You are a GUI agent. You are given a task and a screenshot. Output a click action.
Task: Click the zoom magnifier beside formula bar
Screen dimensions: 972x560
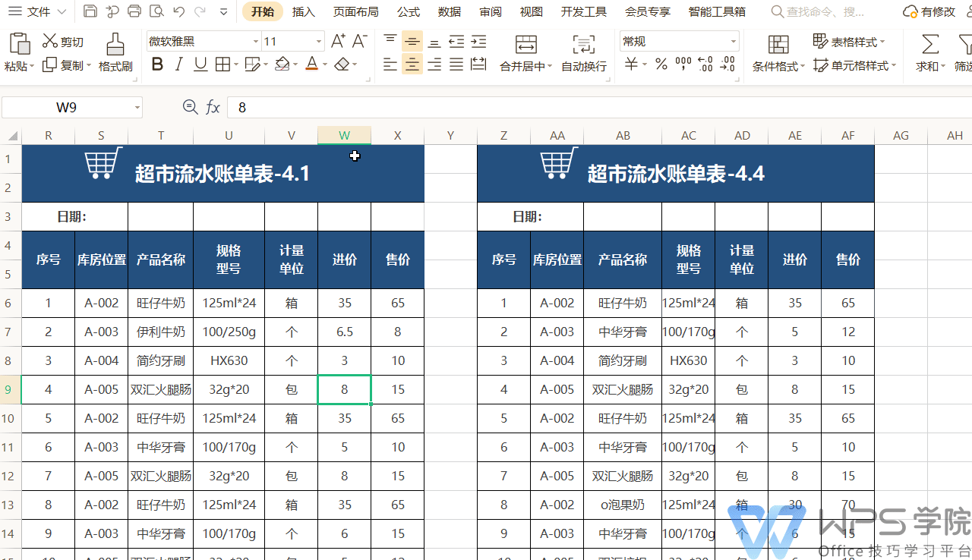pyautogui.click(x=190, y=107)
